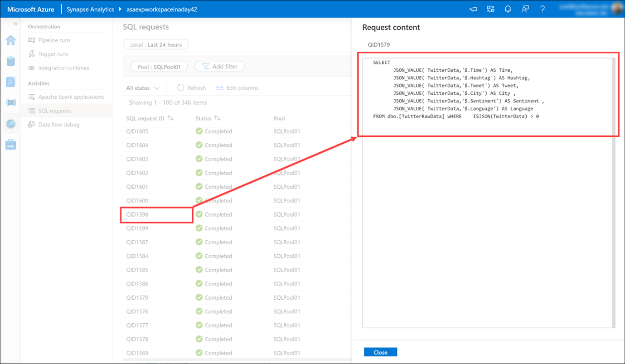
Task: Click asaexpworkspaceinaday42 workspace name
Action: (x=162, y=9)
